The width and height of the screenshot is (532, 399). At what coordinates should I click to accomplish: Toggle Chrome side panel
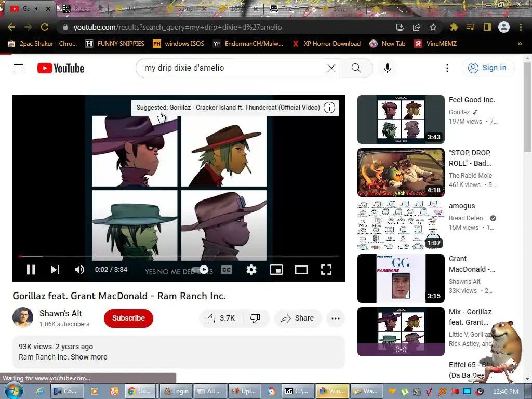click(487, 27)
